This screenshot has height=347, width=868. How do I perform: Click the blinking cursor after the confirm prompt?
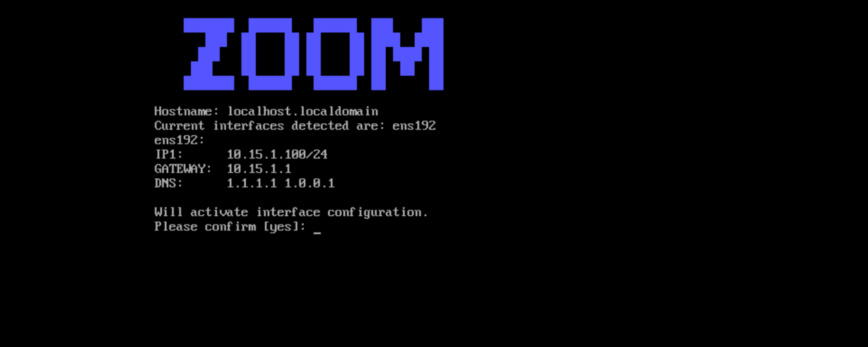[317, 232]
